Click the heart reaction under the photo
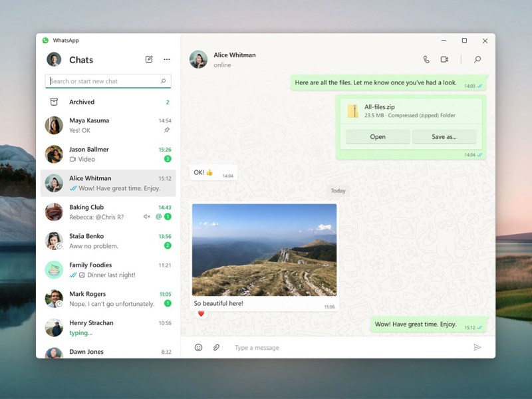 [x=201, y=313]
